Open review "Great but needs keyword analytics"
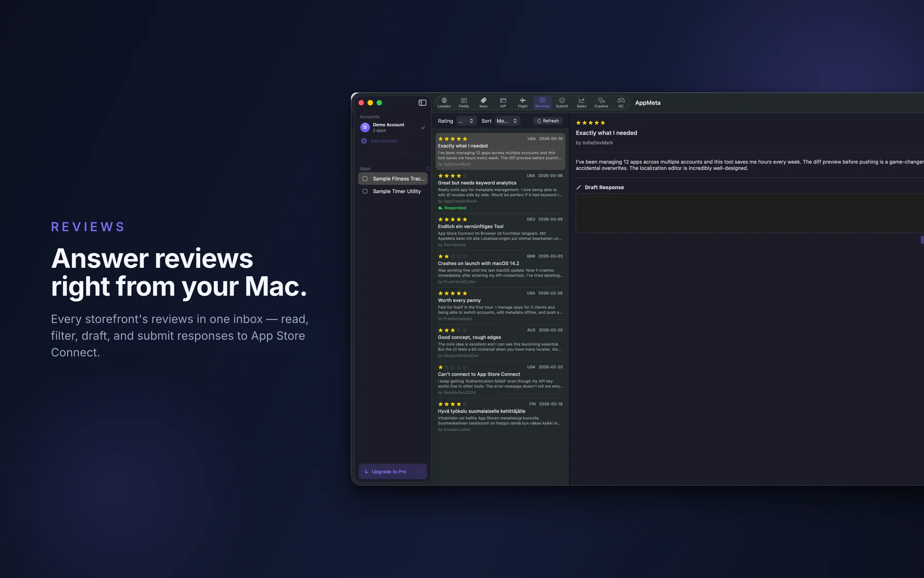 (500, 192)
